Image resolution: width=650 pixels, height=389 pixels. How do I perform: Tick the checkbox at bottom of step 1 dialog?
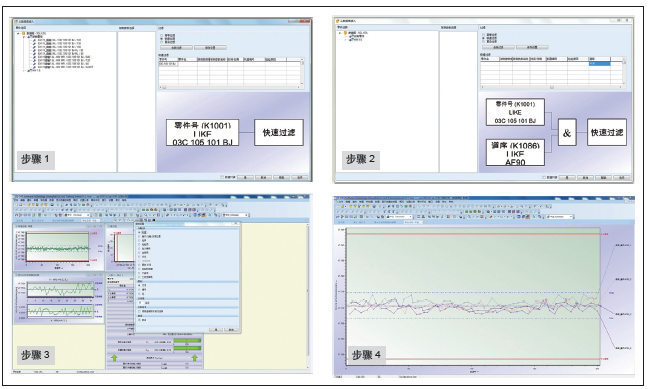[x=222, y=177]
